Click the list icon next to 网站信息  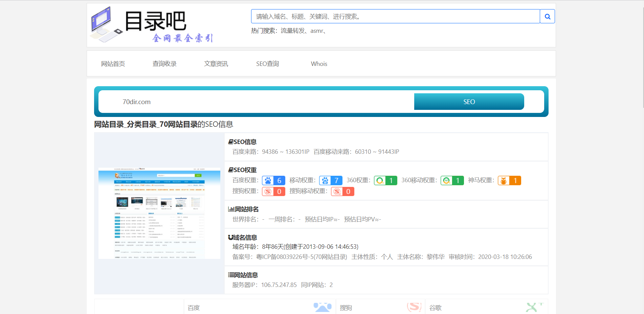[231, 275]
